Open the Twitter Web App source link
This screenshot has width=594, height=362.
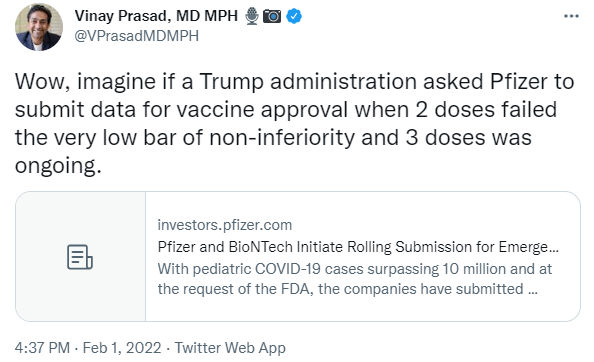pyautogui.click(x=230, y=348)
